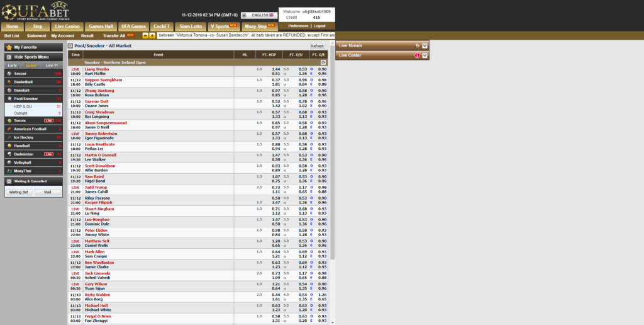Click the red Live badge beside Tennis
This screenshot has width=644, height=325.
click(48, 120)
